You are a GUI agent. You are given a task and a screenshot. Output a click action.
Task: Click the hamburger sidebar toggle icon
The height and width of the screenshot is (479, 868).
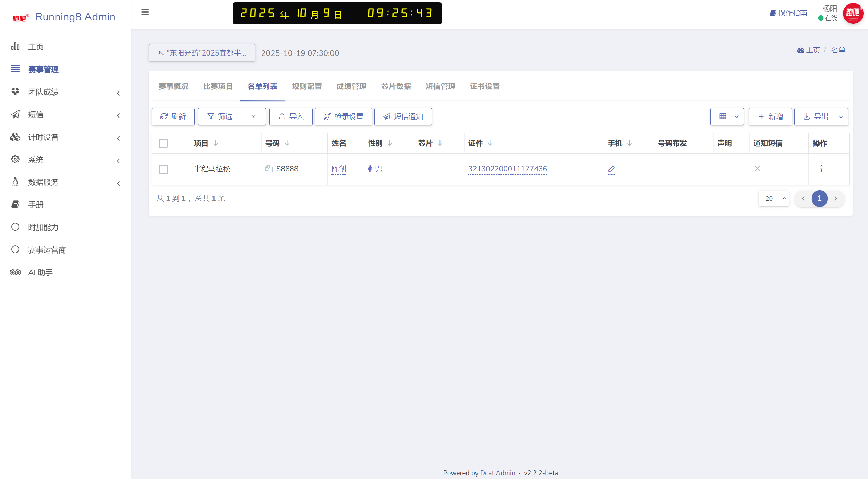pyautogui.click(x=145, y=12)
